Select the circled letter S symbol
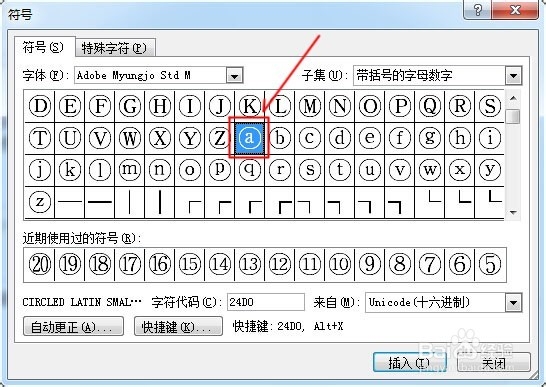This screenshot has width=546, height=387. tap(490, 106)
